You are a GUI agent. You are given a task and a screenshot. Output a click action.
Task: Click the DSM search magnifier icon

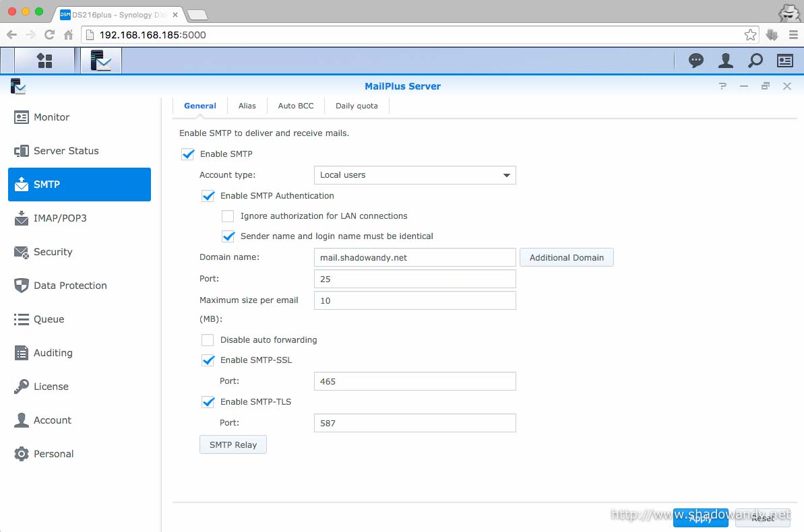(755, 61)
